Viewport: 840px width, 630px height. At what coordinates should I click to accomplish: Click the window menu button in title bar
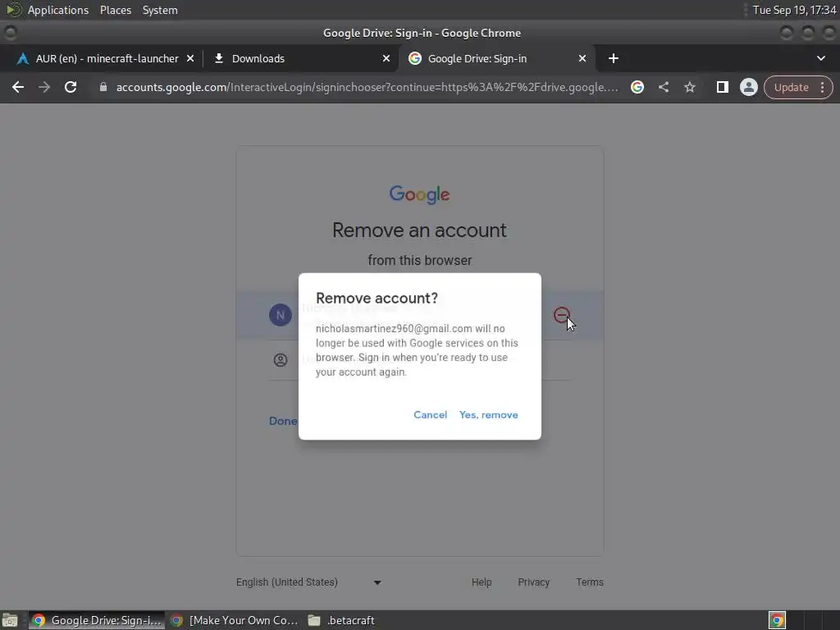tap(10, 33)
